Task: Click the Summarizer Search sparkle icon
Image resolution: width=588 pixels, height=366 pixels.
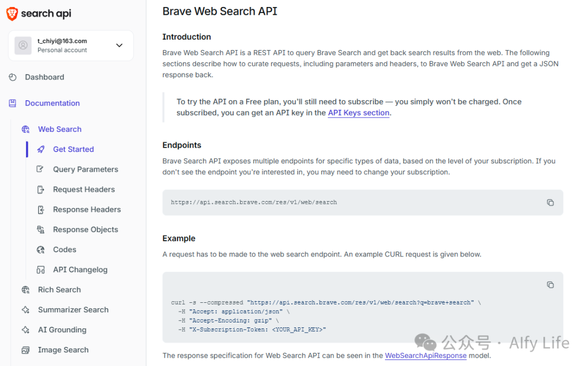Action: 26,310
